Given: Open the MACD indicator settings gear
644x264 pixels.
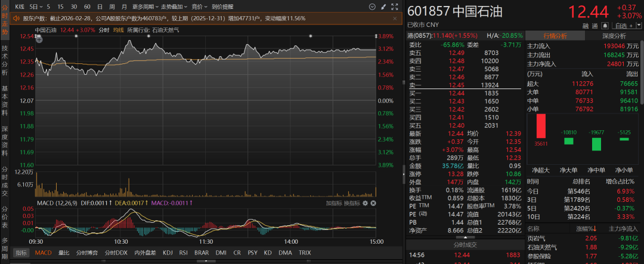Looking at the screenshot, I should (x=366, y=203).
